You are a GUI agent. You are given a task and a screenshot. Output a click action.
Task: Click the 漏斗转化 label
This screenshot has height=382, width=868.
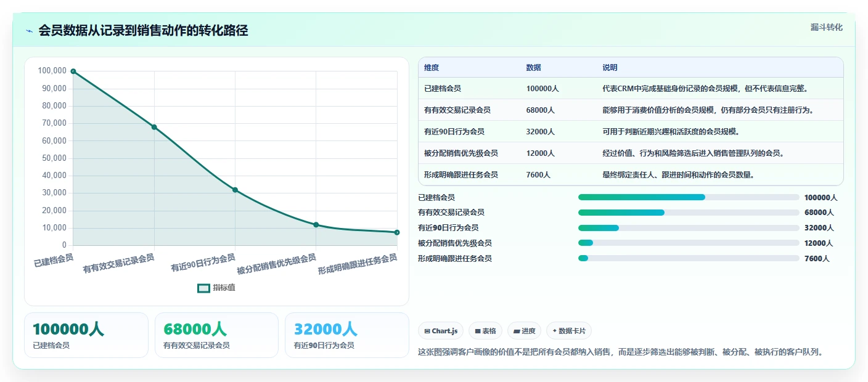[x=826, y=28]
